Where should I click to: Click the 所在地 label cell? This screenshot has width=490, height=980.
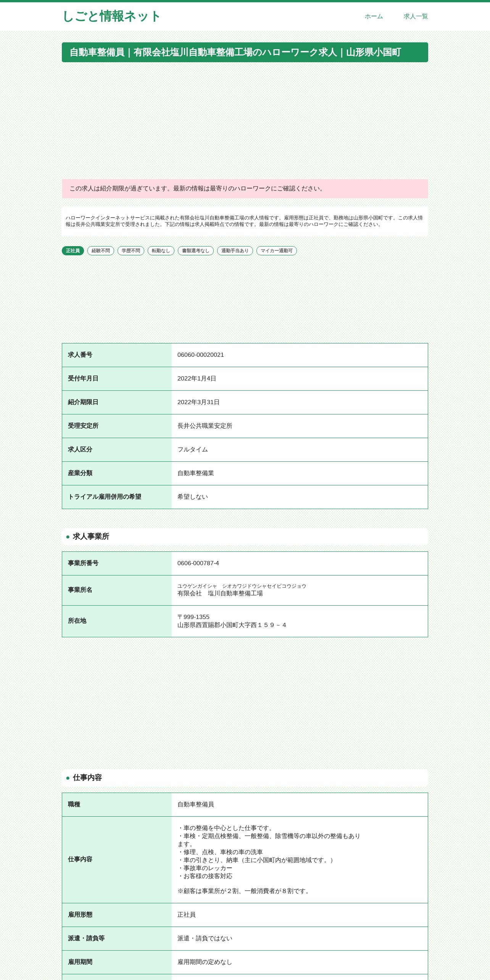coord(117,621)
